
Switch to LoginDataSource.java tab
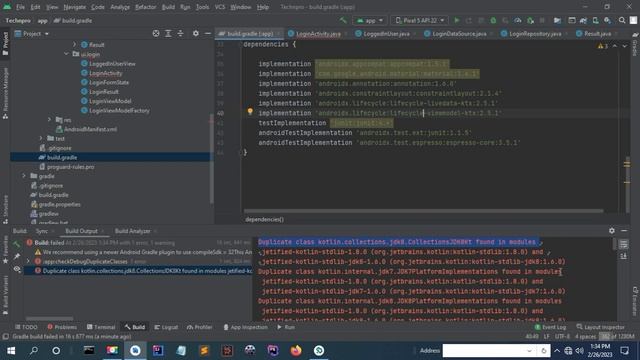click(x=455, y=34)
